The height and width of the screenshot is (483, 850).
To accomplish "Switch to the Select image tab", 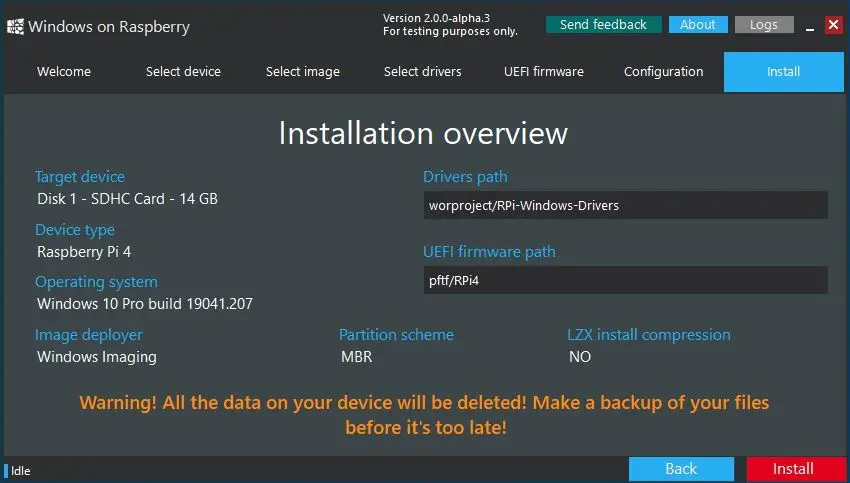I will tap(303, 72).
